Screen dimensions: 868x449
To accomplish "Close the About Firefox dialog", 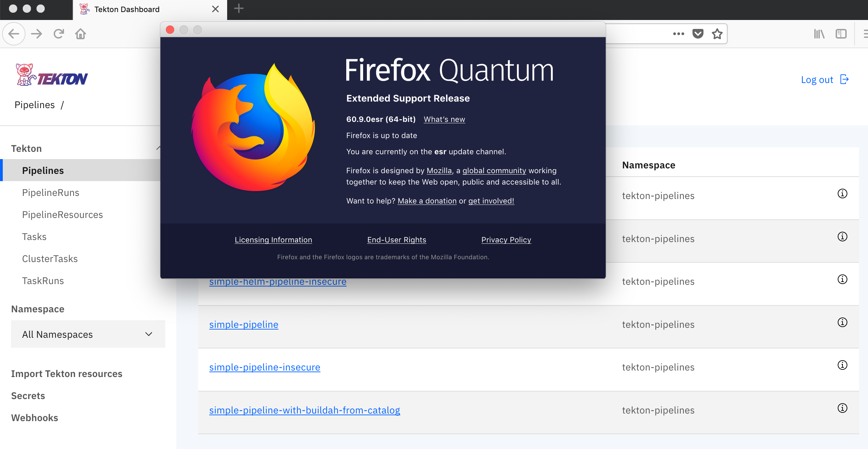I will pos(170,30).
